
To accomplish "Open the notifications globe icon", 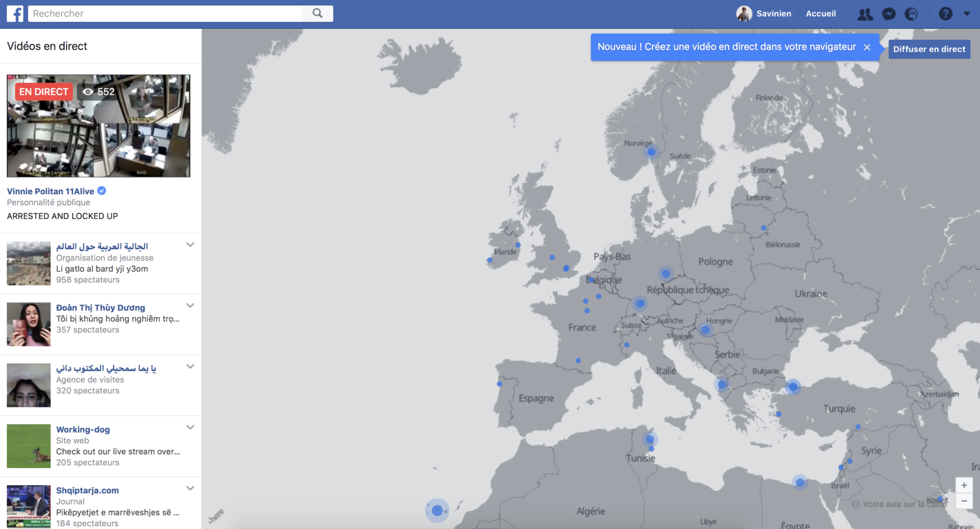I will click(912, 14).
